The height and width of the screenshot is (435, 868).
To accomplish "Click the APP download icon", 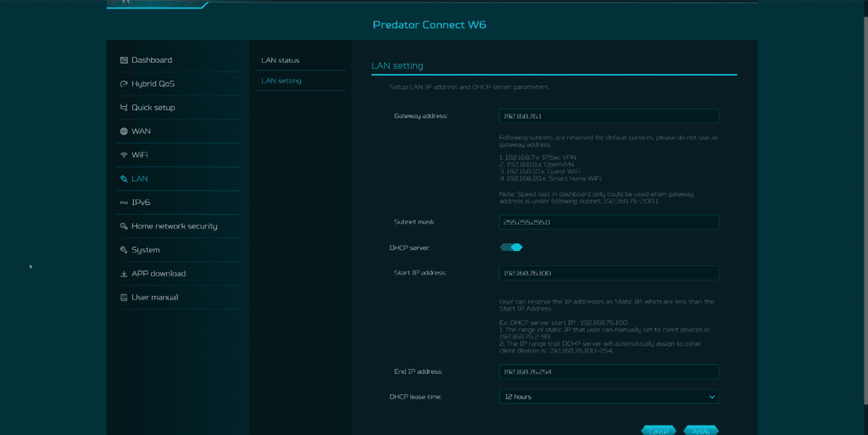I will (124, 274).
